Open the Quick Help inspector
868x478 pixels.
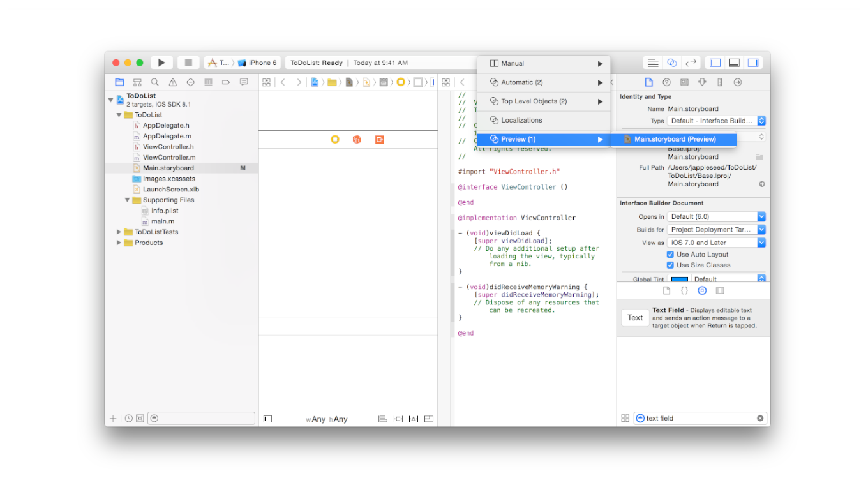[666, 82]
